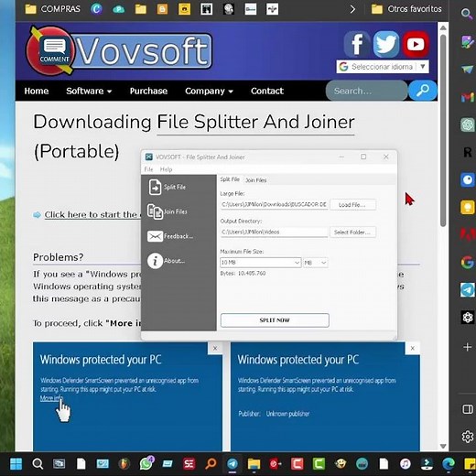Open the Seleccionar idioma language dropdown

383,67
